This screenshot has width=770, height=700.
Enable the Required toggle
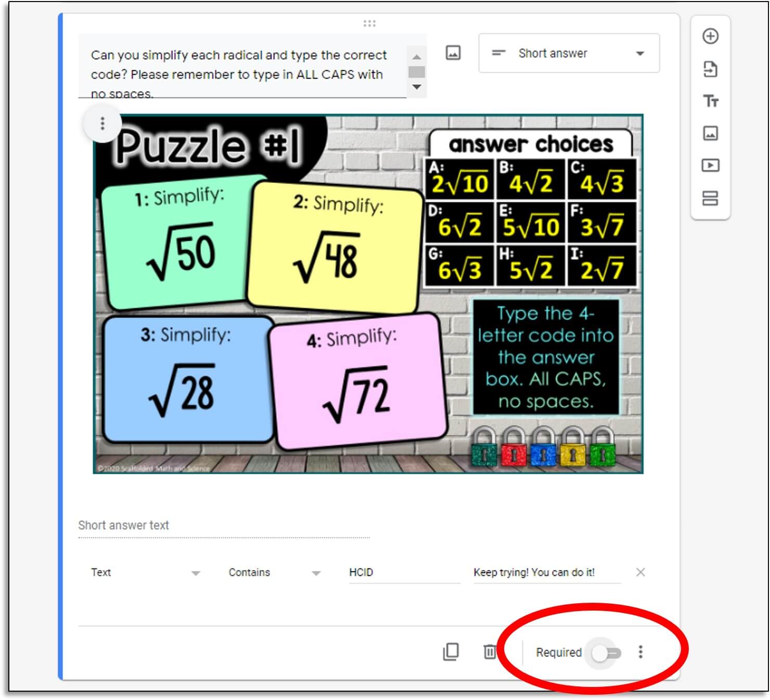click(605, 651)
